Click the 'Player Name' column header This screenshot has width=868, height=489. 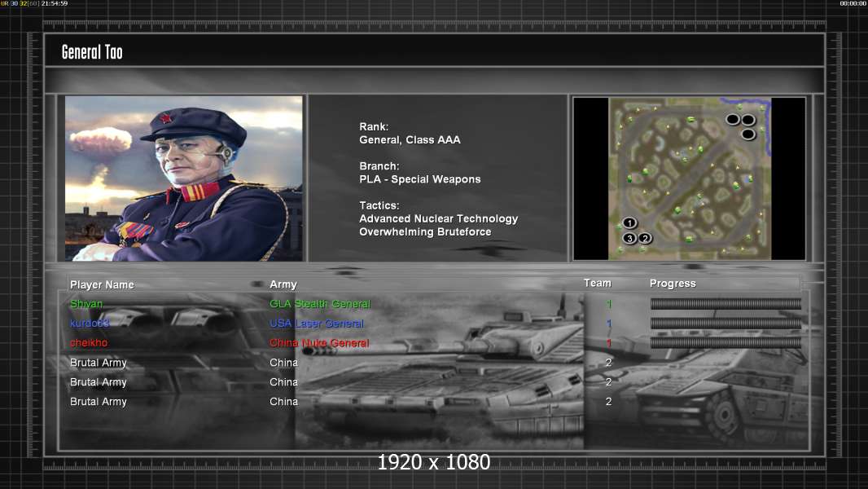tap(102, 284)
